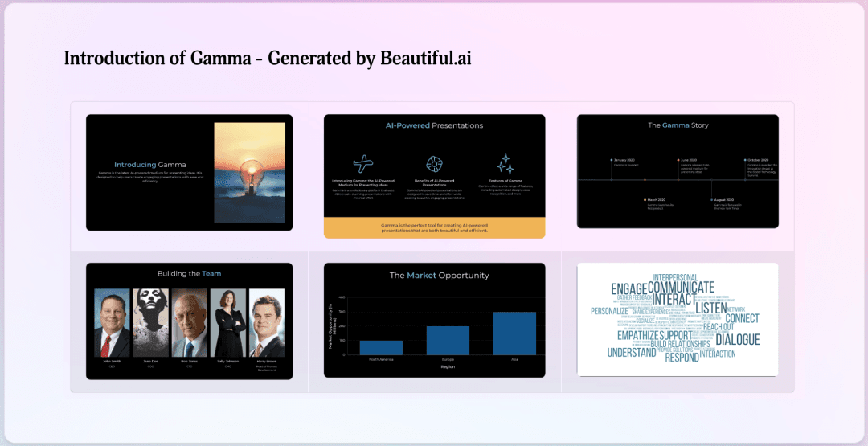Select the March 2020 timeline marker

(x=645, y=199)
